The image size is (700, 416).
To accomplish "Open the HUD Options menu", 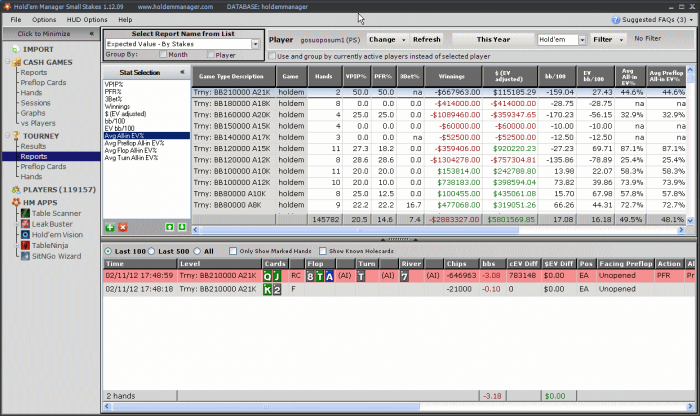I will click(x=88, y=19).
